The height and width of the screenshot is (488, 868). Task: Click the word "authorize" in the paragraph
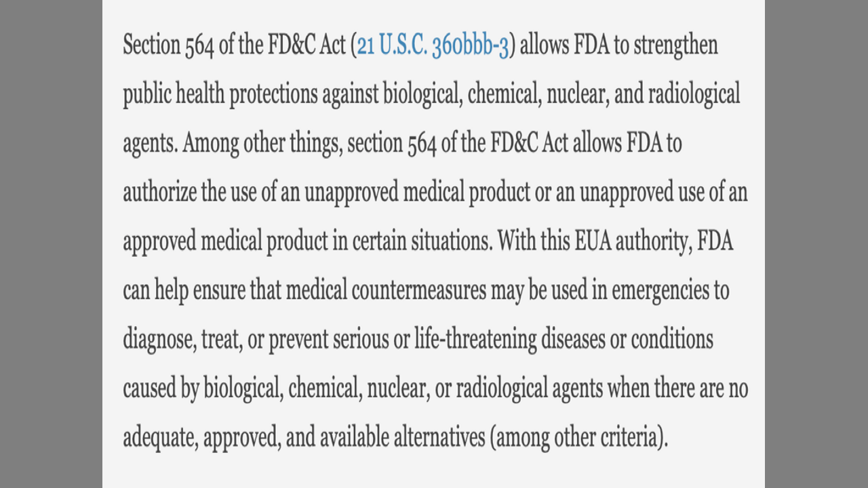(x=160, y=192)
